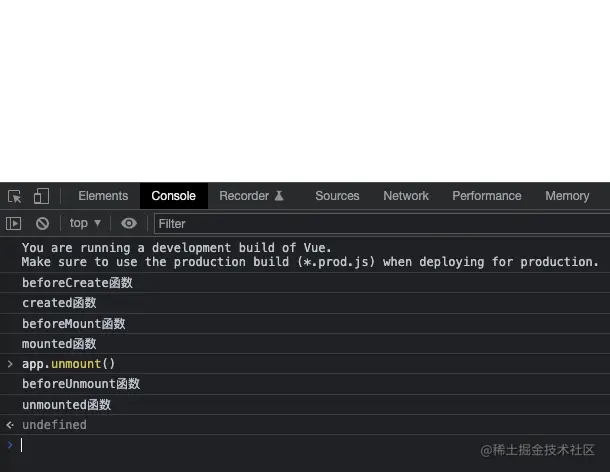This screenshot has height=472, width=610.
Task: Go to the Performance tab
Action: click(x=487, y=196)
